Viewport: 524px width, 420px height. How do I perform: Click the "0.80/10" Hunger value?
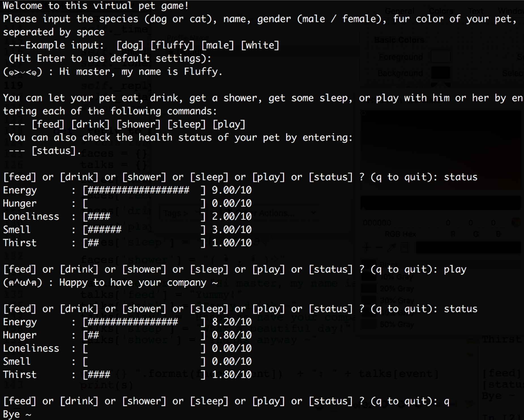pos(232,335)
